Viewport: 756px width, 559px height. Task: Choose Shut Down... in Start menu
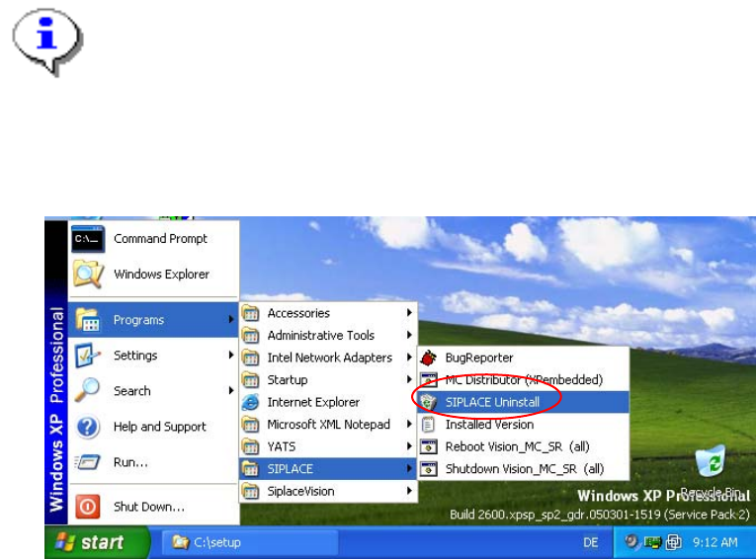[153, 507]
